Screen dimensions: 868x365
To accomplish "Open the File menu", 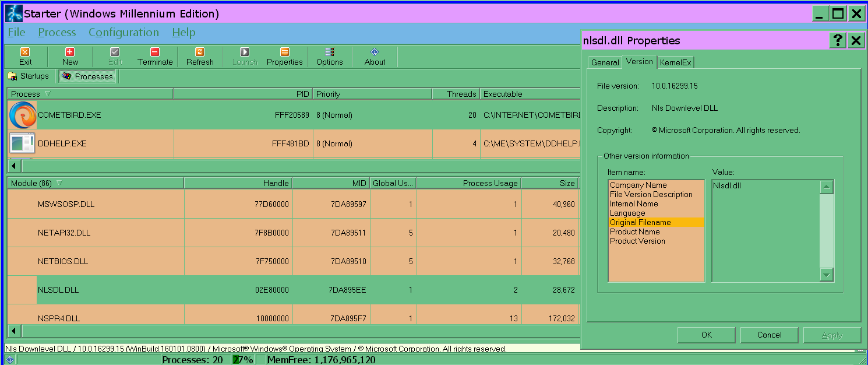I will pos(16,33).
